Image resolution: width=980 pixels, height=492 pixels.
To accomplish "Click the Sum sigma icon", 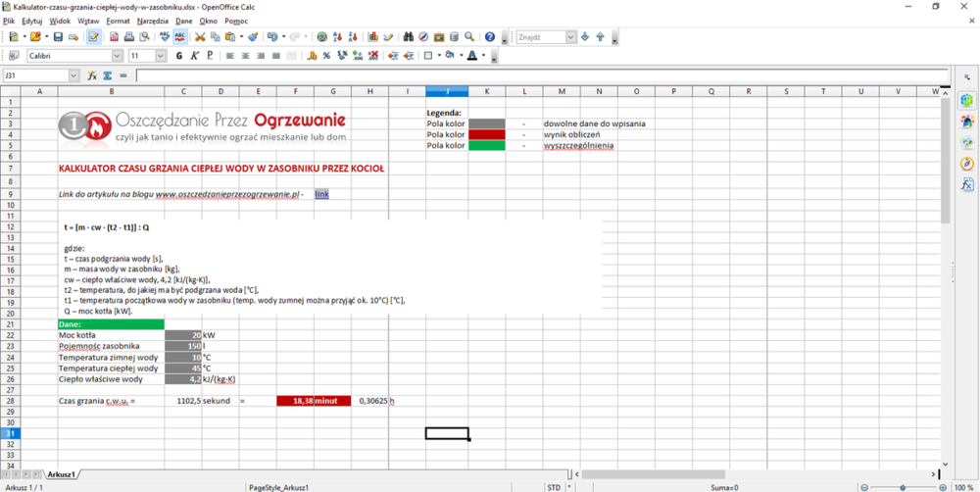I will click(x=107, y=75).
